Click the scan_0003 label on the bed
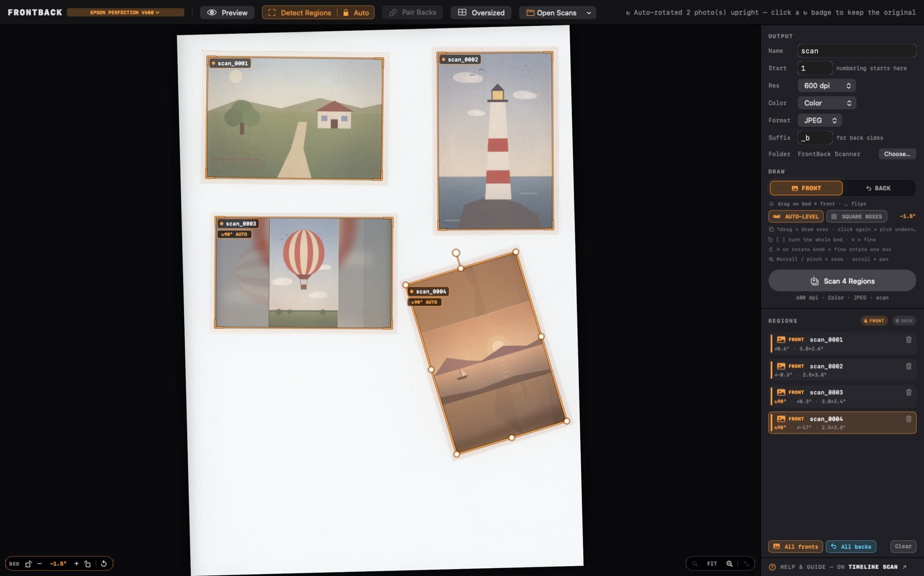 (x=238, y=224)
